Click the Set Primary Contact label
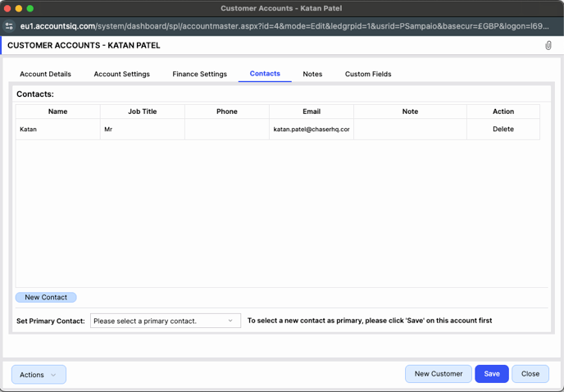The image size is (564, 392). (51, 321)
